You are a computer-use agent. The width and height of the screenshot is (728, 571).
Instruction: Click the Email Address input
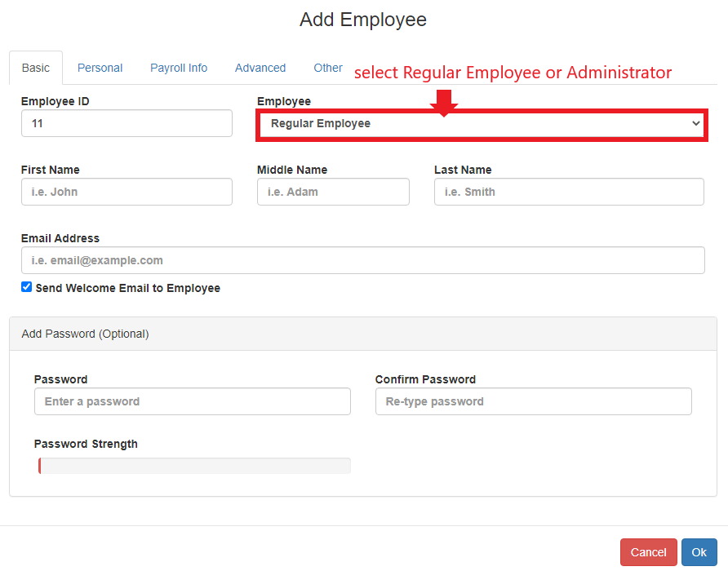(x=362, y=261)
